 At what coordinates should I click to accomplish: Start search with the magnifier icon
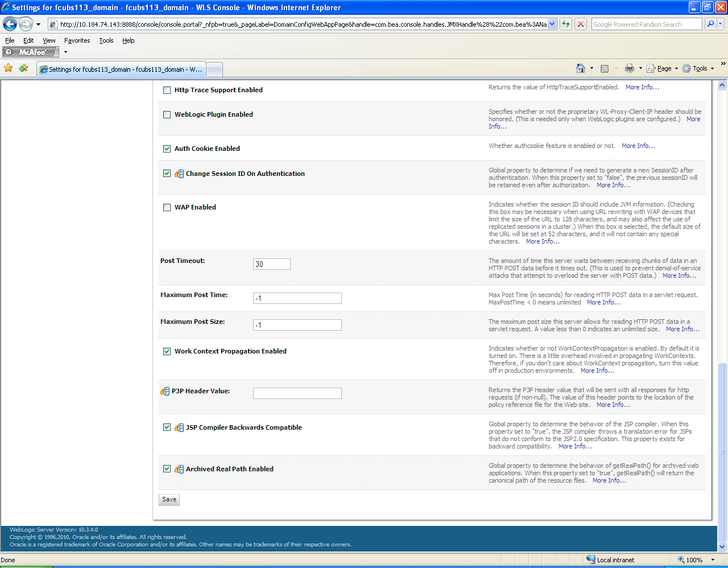point(710,24)
